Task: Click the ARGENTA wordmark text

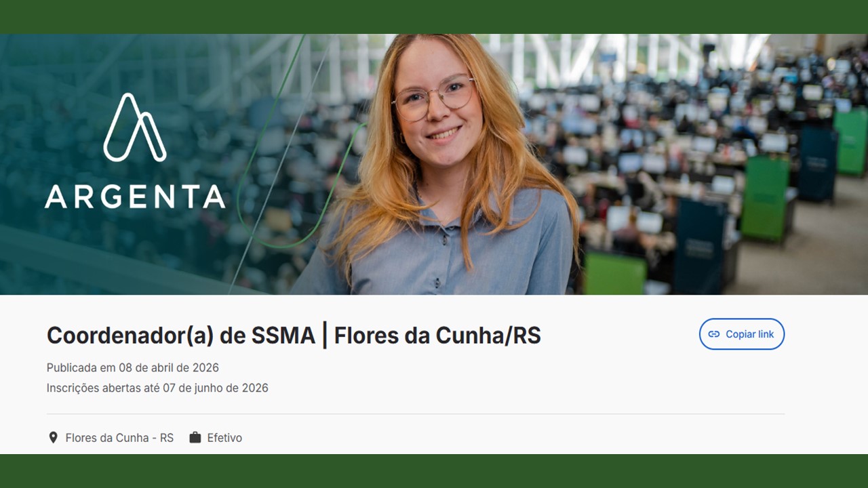Action: coord(135,197)
